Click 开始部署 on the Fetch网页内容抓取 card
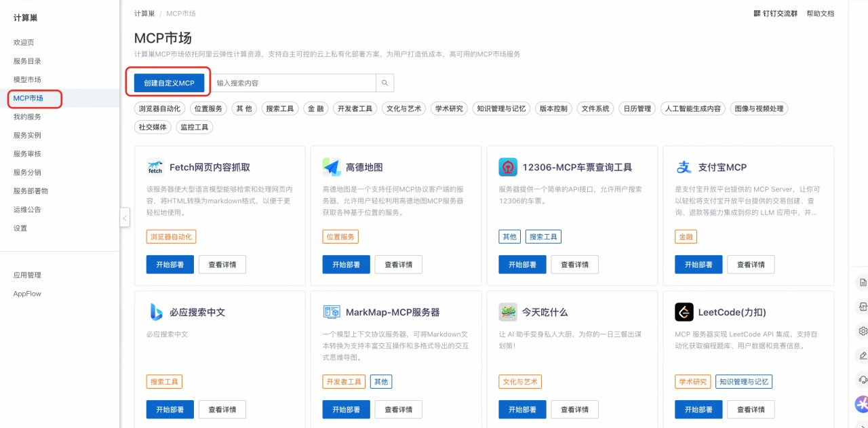 [x=170, y=265]
